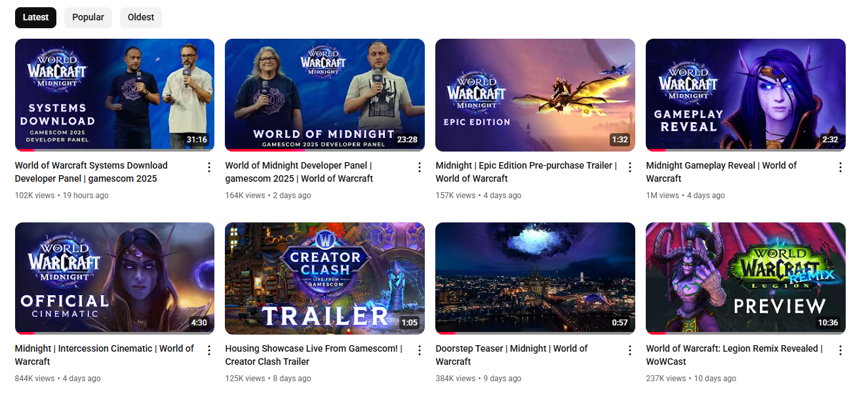Click the 23:28 duration badge
868x393 pixels.
(407, 140)
